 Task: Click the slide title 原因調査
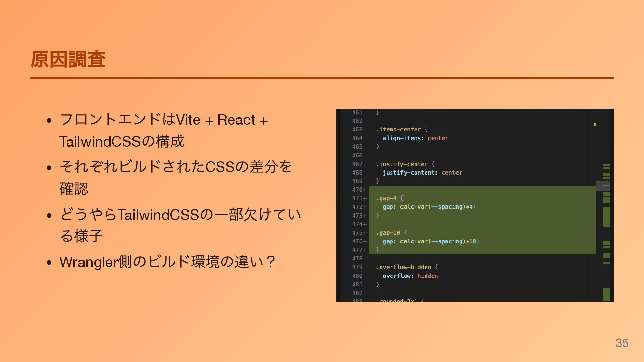pos(68,59)
